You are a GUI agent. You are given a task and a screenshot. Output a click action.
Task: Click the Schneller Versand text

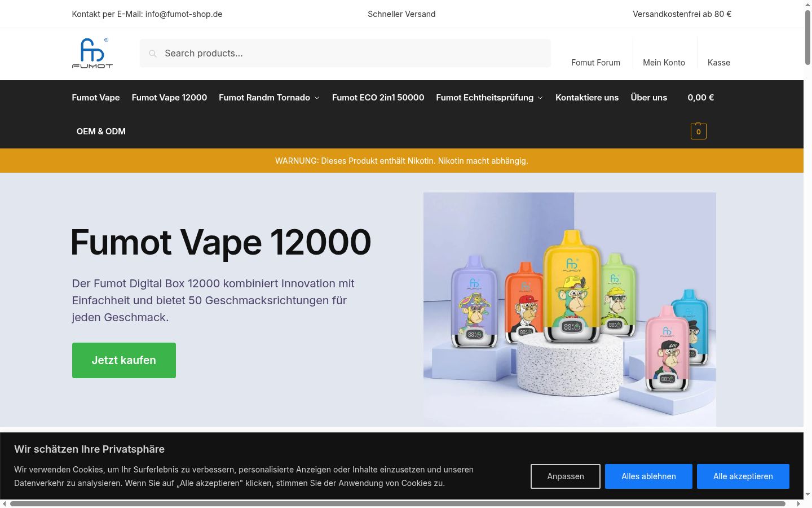click(x=401, y=14)
